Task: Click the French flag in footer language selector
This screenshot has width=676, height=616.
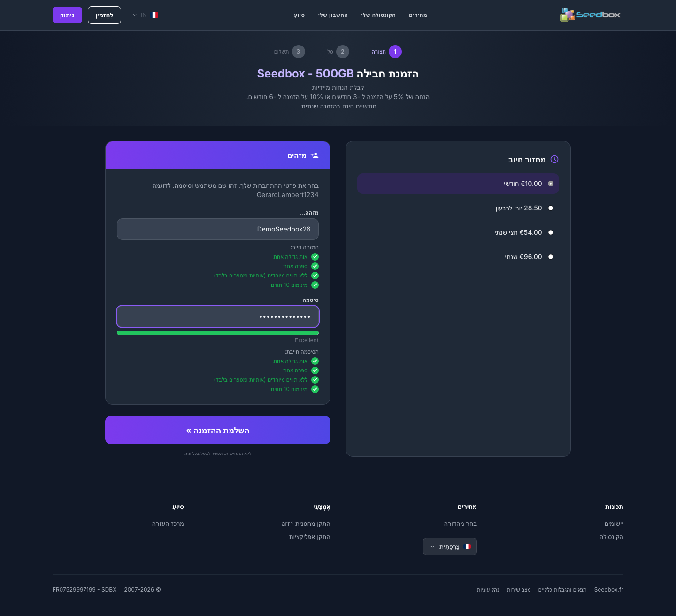Action: (x=468, y=547)
